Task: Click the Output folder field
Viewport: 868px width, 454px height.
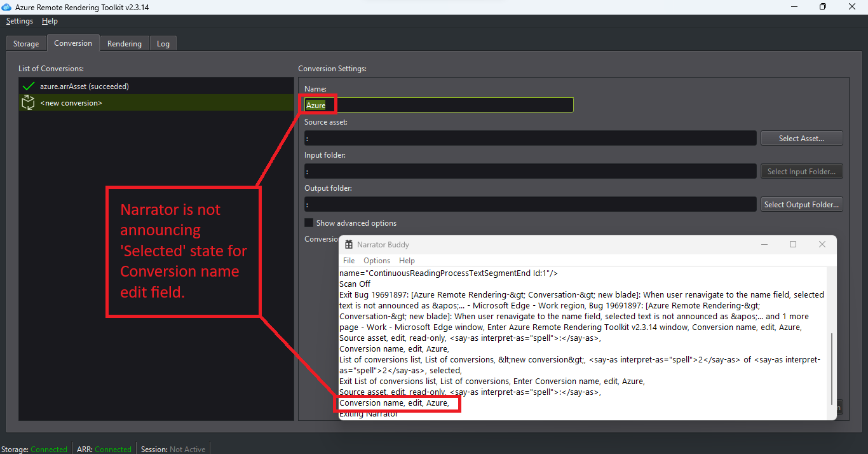Action: (x=531, y=204)
